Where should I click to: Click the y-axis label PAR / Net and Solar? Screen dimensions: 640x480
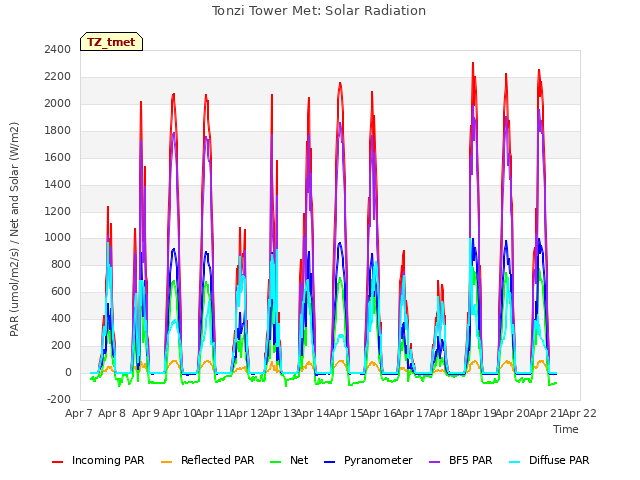(14, 229)
